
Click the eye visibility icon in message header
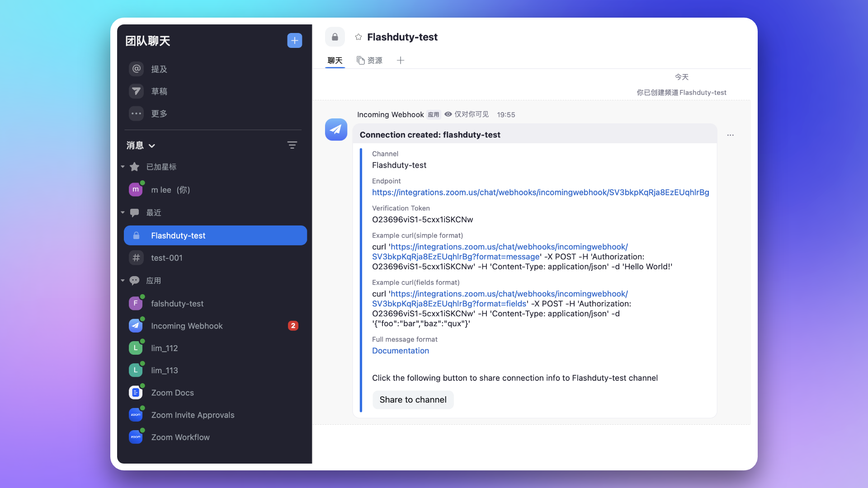(448, 114)
